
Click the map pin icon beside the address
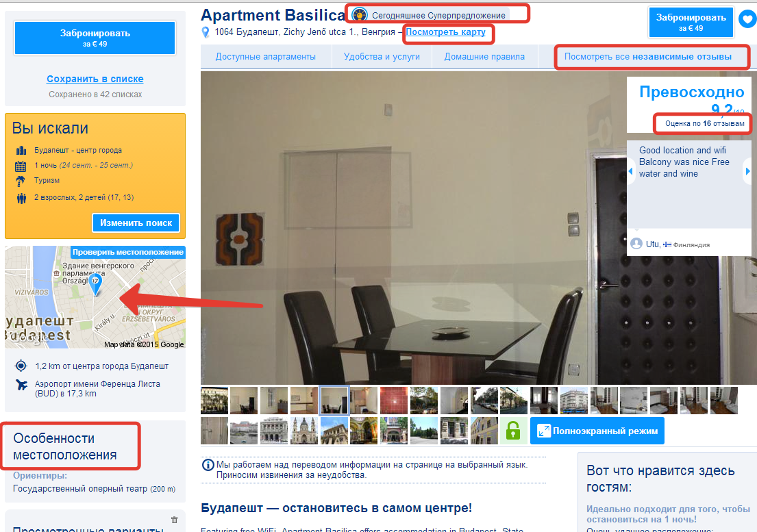click(x=206, y=32)
